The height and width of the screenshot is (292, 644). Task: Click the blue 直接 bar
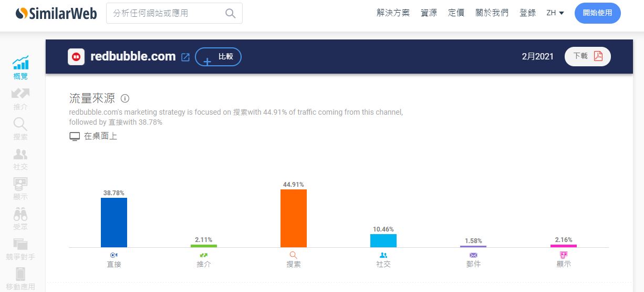point(114,223)
